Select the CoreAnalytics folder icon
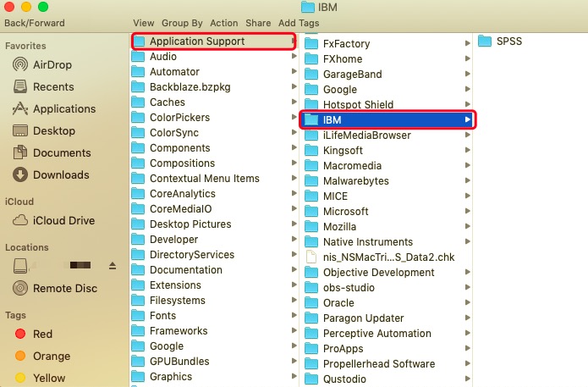 click(x=138, y=194)
